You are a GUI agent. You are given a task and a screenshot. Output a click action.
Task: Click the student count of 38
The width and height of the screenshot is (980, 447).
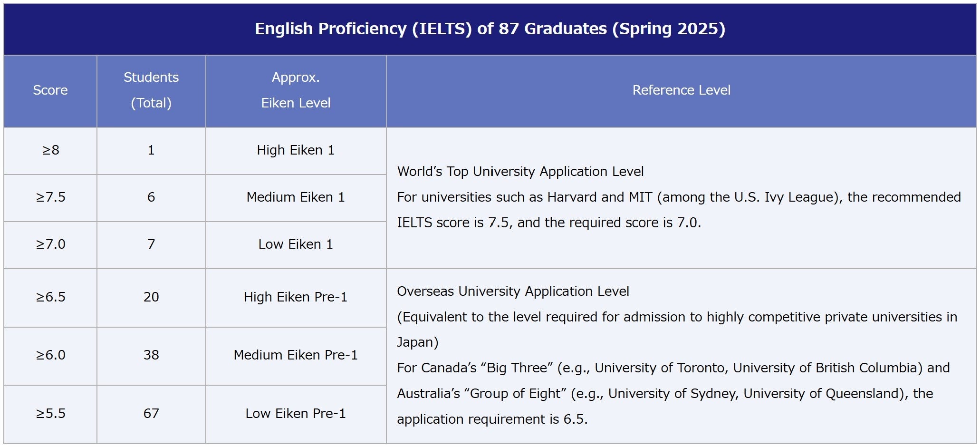pos(151,355)
